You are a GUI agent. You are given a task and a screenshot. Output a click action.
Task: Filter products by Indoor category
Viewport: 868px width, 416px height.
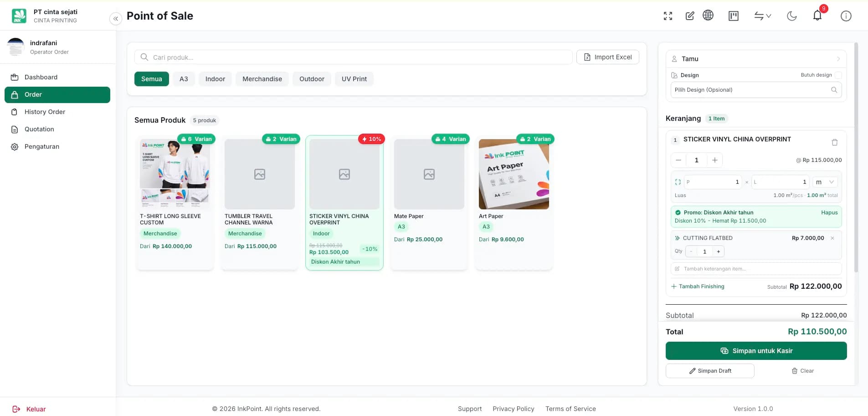pyautogui.click(x=215, y=79)
